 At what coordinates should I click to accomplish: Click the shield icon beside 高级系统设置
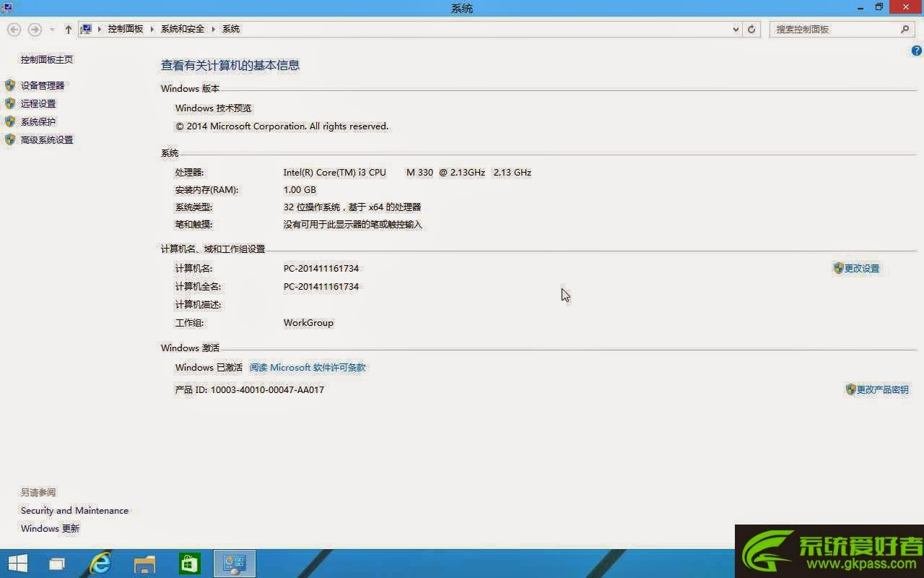pos(10,139)
